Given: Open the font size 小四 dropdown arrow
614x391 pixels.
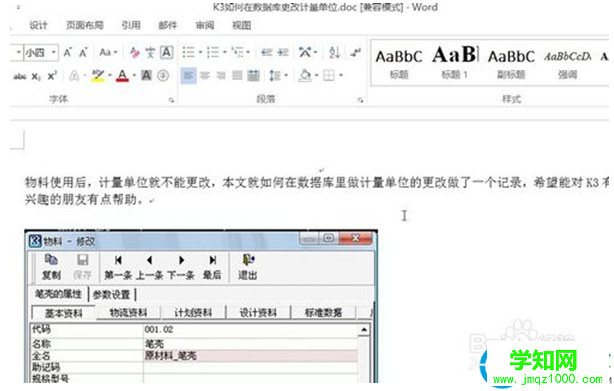Looking at the screenshot, I should coord(54,52).
